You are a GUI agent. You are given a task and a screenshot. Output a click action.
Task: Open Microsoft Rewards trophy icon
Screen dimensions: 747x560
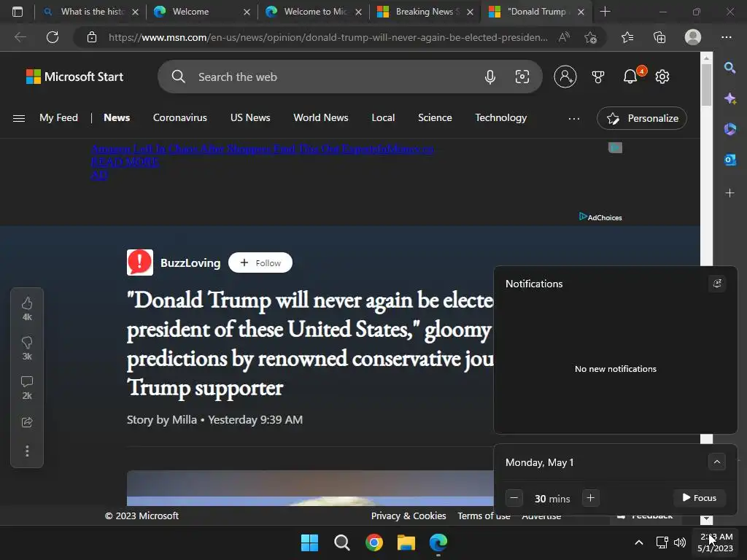(x=598, y=77)
